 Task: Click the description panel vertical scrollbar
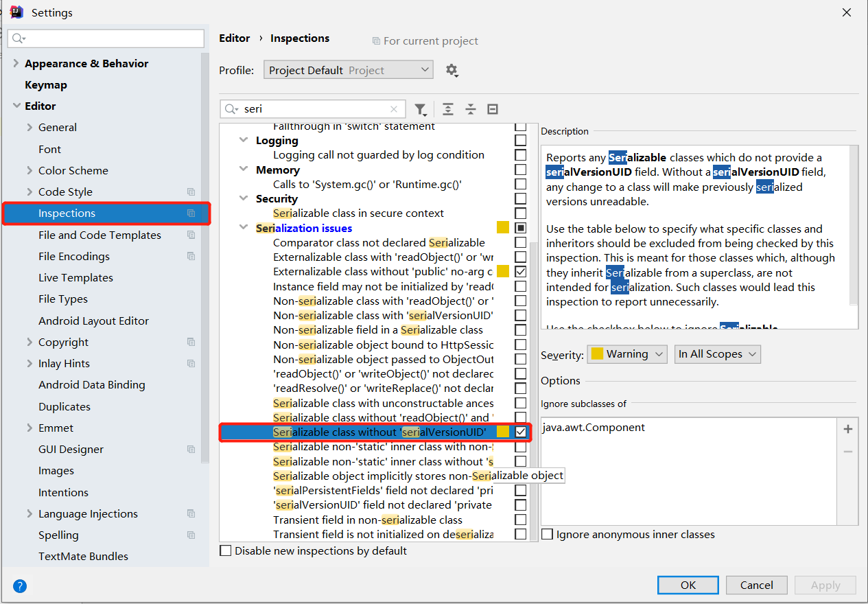click(x=854, y=226)
